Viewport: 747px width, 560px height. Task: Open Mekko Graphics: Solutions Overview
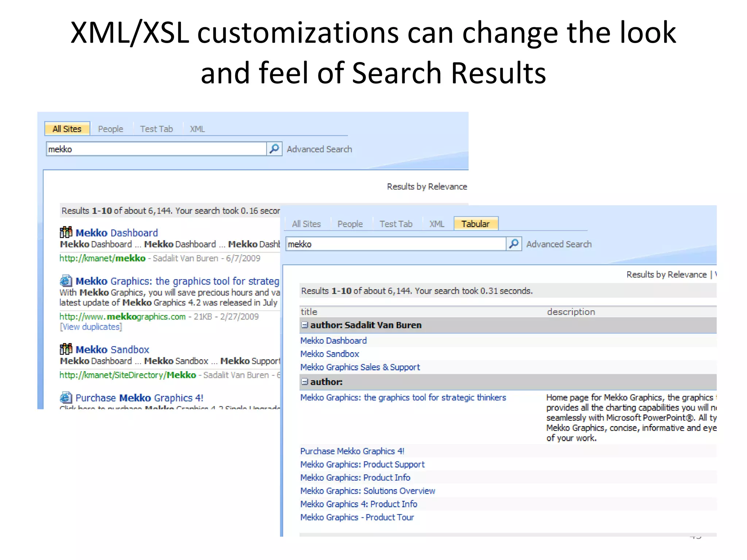click(368, 491)
